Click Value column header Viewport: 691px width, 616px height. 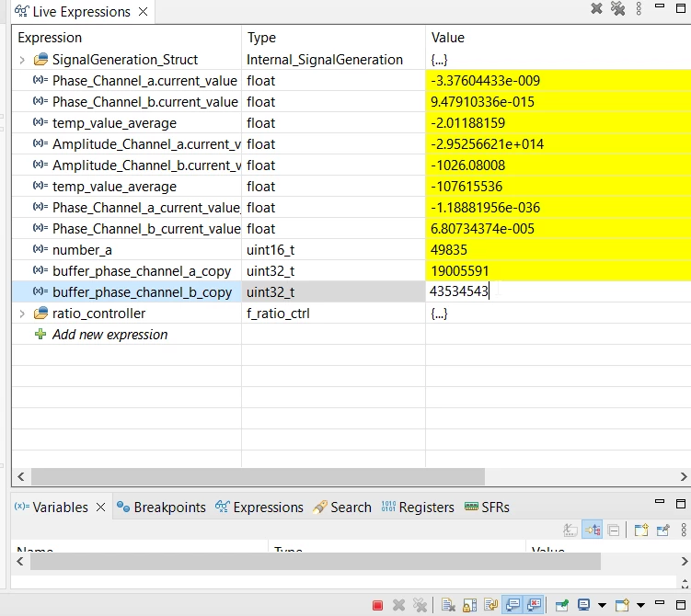[558, 38]
